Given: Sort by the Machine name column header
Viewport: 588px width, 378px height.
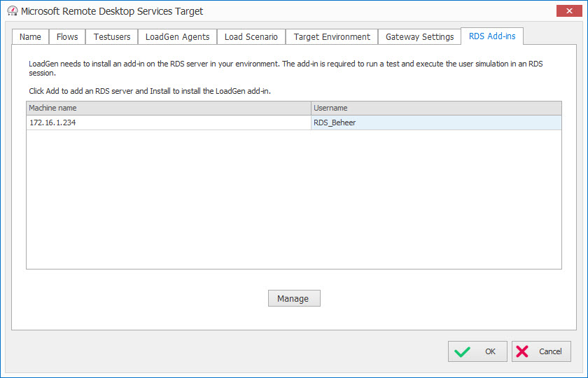Looking at the screenshot, I should click(169, 108).
